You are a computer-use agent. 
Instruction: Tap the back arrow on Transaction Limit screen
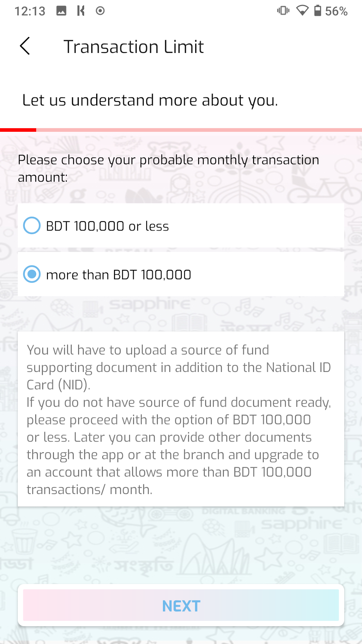(25, 46)
